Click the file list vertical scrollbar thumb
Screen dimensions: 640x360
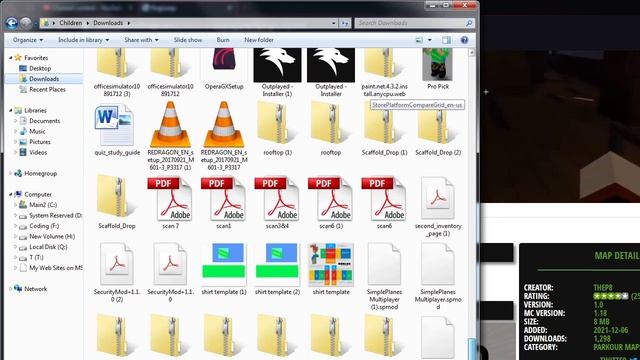(x=471, y=349)
